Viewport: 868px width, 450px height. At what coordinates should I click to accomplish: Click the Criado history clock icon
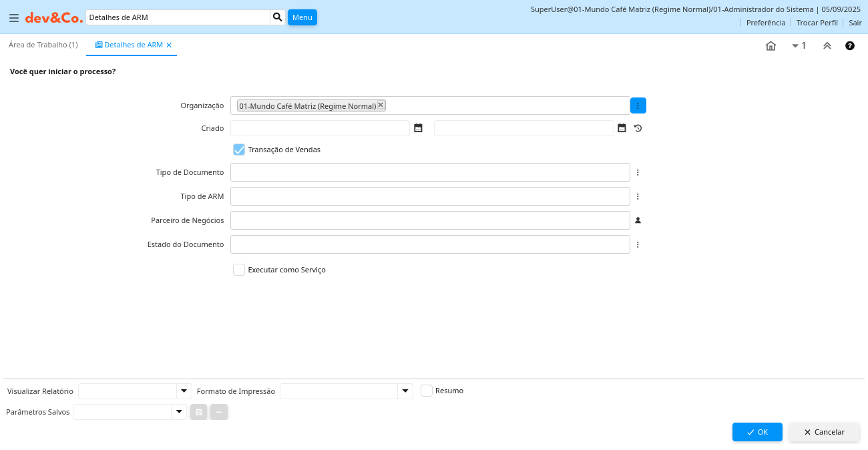pos(638,128)
